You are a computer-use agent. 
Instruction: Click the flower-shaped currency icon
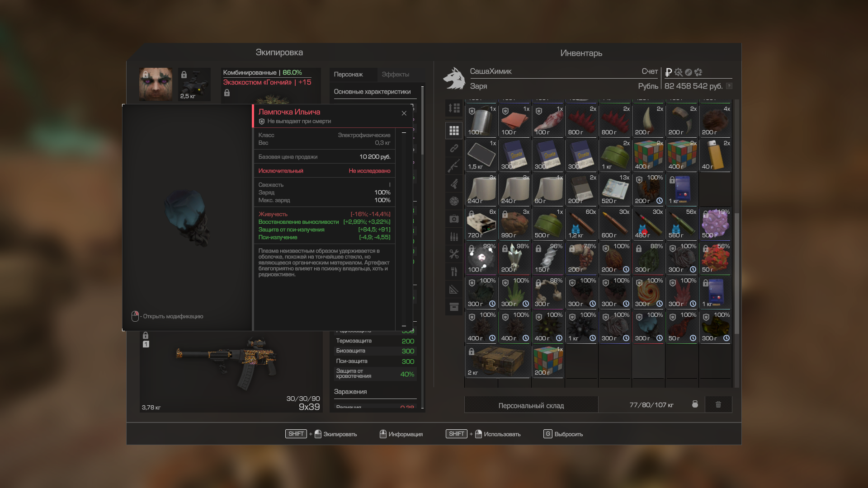(x=698, y=72)
